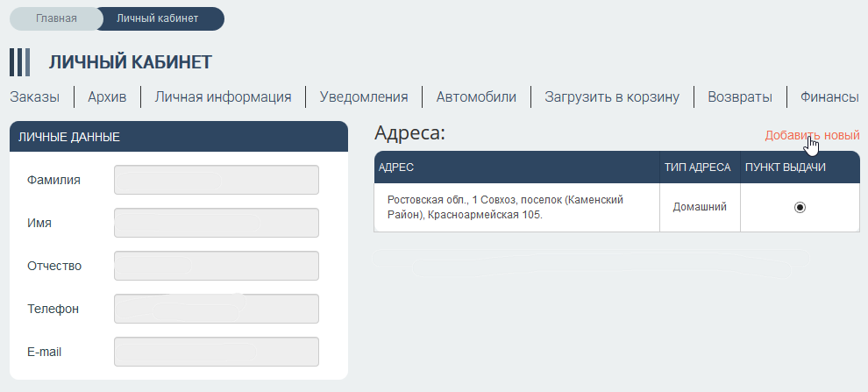Click the Домашний address type cell
The width and height of the screenshot is (868, 392).
tap(700, 207)
